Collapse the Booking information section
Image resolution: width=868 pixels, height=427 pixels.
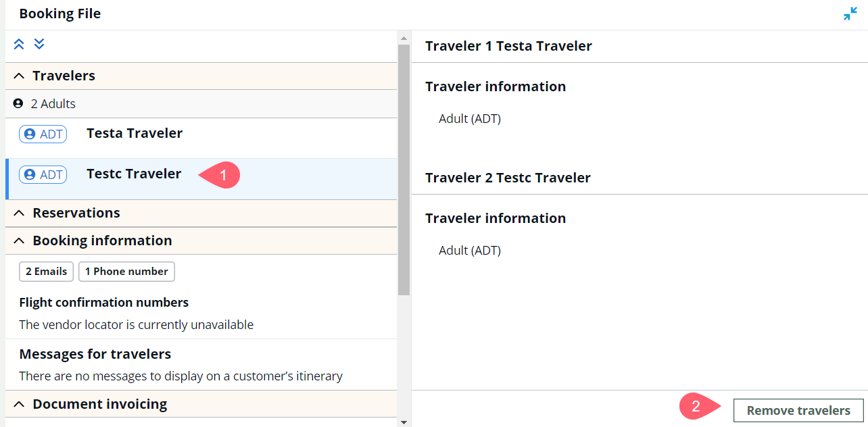tap(19, 241)
